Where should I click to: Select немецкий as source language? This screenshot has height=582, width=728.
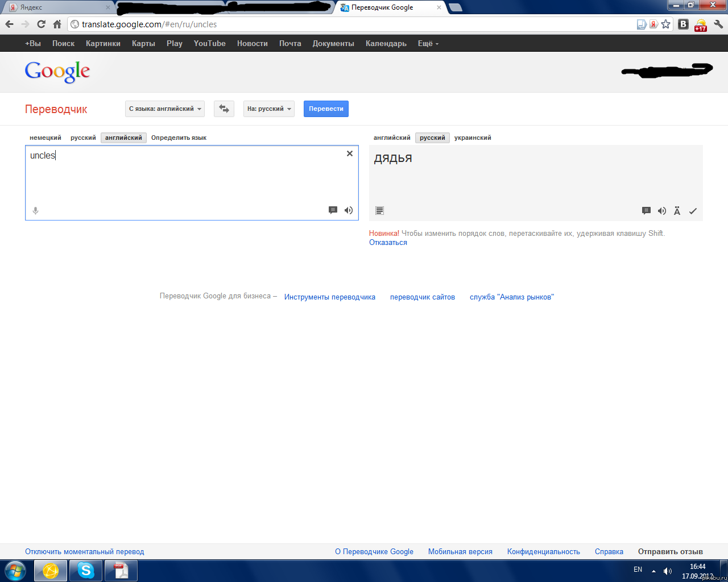tap(45, 138)
